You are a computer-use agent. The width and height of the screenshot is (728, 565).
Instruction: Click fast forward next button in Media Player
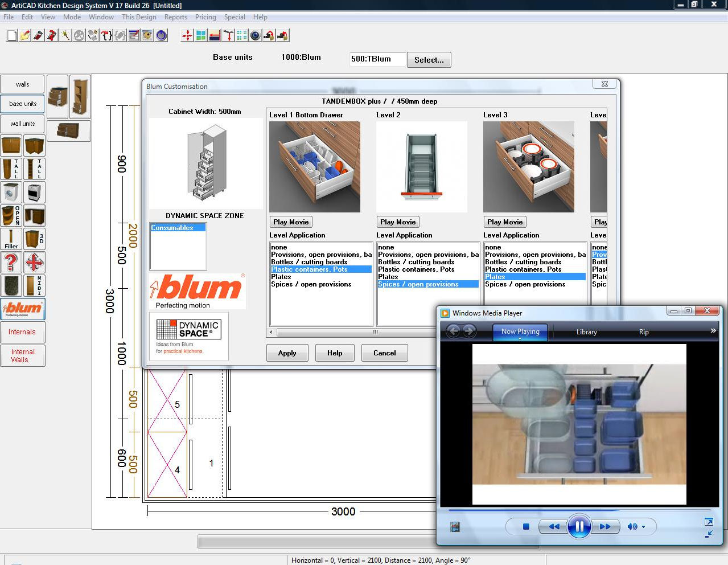pos(605,527)
